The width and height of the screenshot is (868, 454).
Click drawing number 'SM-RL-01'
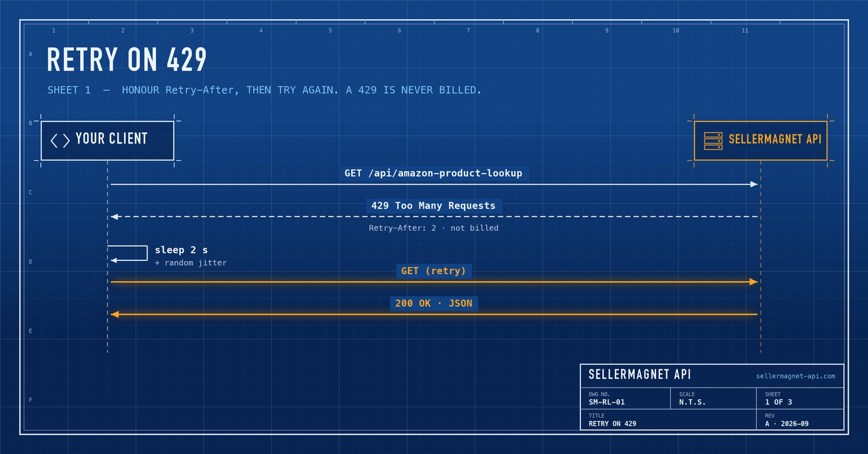click(x=607, y=402)
